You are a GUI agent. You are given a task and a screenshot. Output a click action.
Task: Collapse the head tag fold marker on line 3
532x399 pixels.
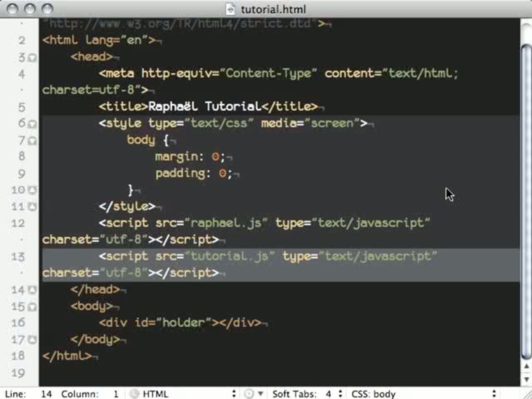pyautogui.click(x=32, y=58)
